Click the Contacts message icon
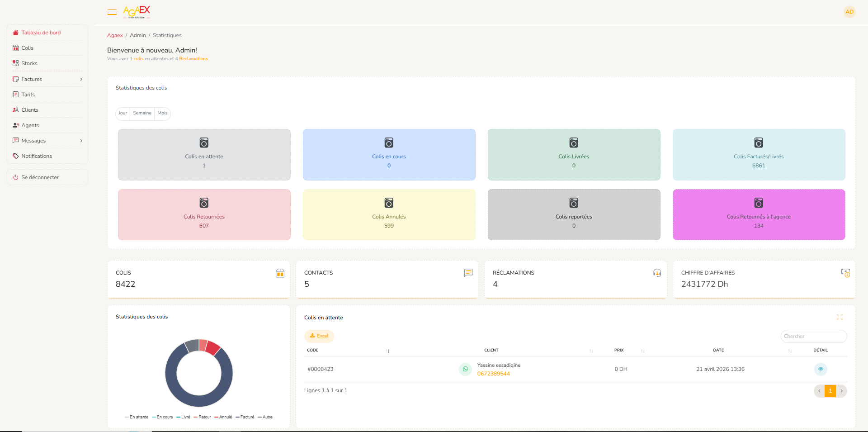 pyautogui.click(x=468, y=273)
